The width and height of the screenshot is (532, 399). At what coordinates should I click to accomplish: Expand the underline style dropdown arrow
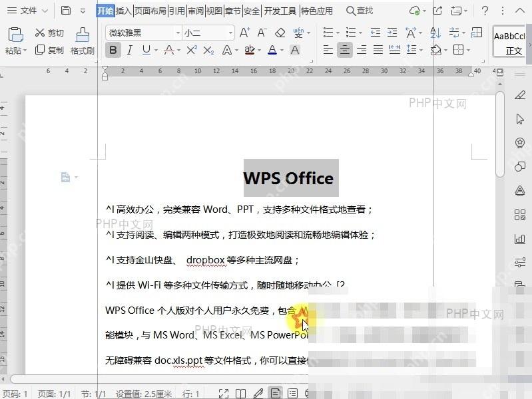(x=156, y=51)
